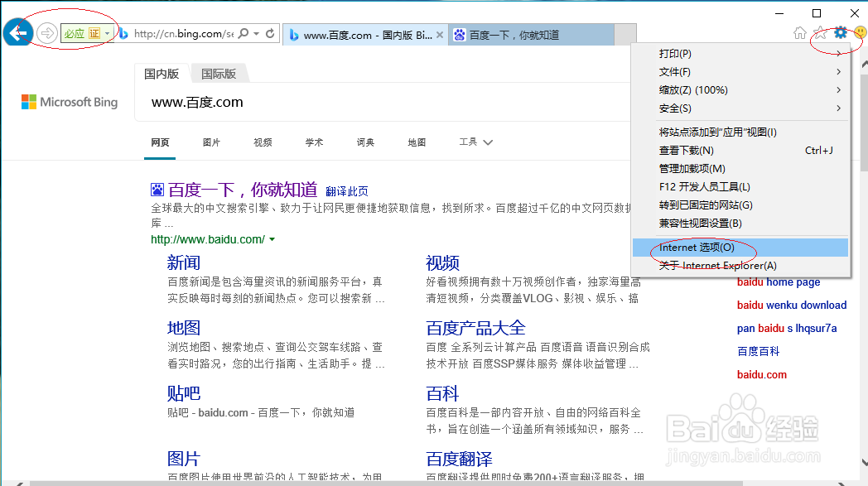The image size is (868, 486).
Task: Open the 视频 sublink under Baidu result
Action: click(x=442, y=263)
